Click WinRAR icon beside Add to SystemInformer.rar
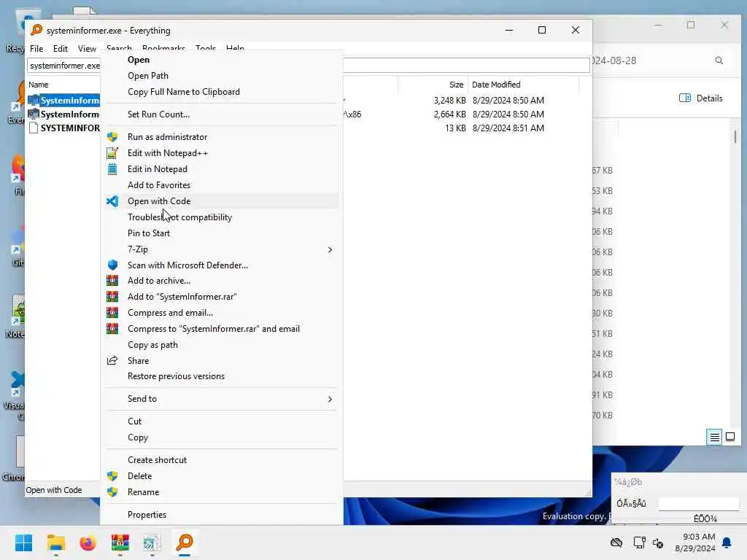Viewport: 747px width, 560px height. [112, 297]
